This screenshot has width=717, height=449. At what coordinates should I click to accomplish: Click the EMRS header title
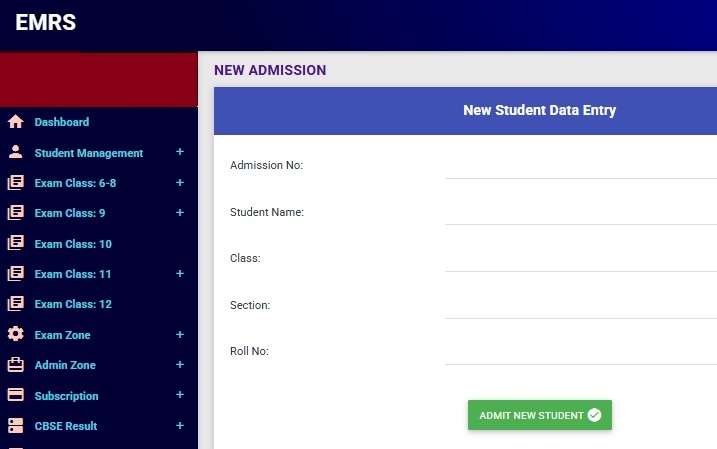click(x=46, y=23)
